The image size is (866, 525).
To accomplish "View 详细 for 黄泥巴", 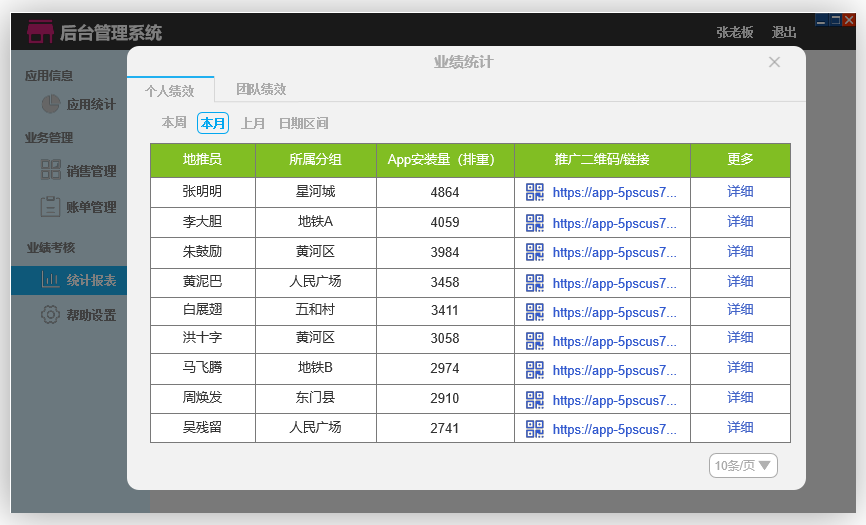I will [x=740, y=281].
